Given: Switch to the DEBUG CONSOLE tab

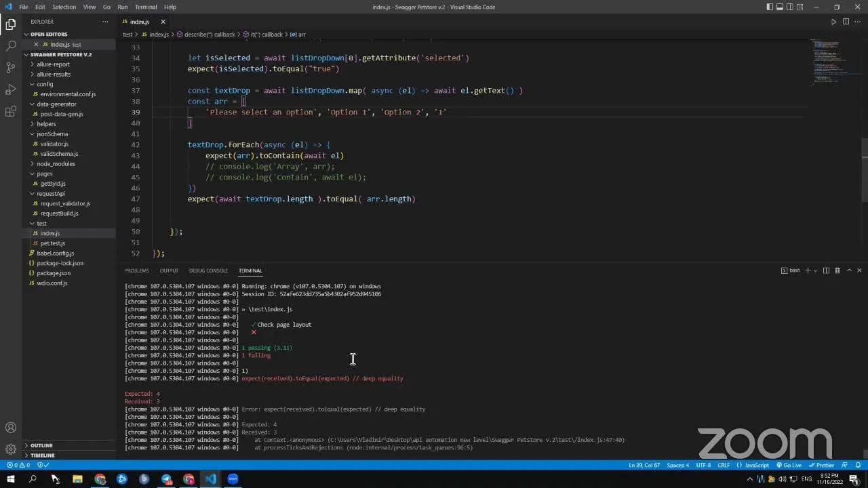Looking at the screenshot, I should [208, 270].
